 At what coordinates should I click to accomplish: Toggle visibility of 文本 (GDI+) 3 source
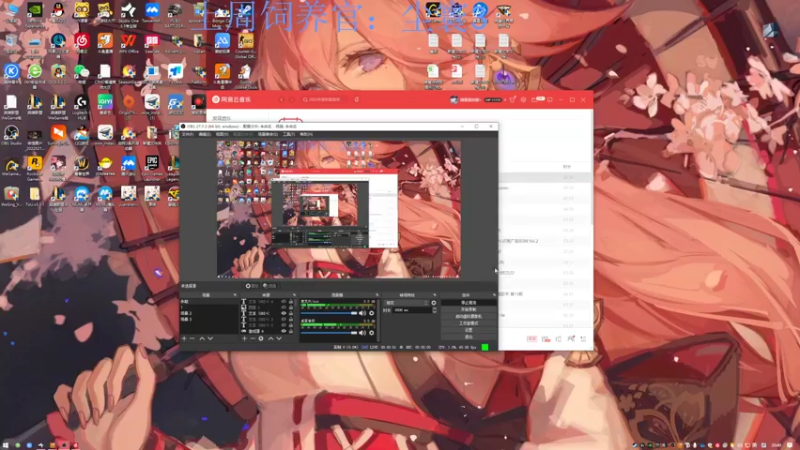point(284,319)
